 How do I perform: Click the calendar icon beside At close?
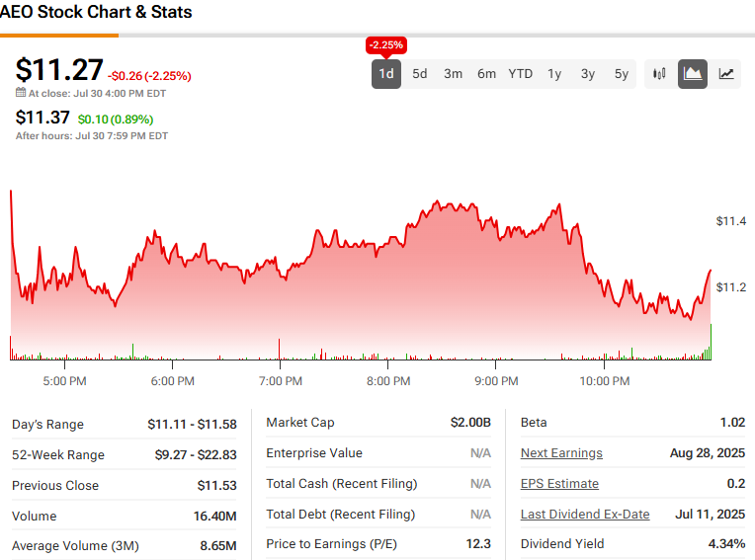[20, 93]
